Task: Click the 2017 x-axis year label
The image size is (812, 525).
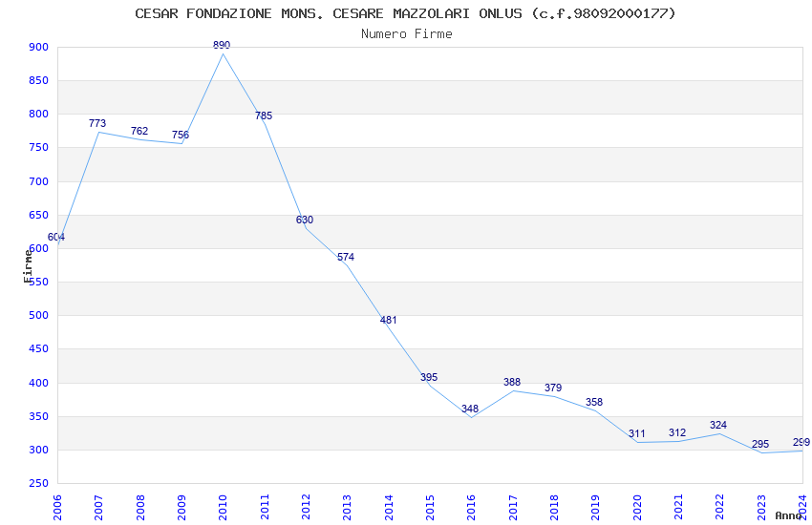Action: coord(513,508)
